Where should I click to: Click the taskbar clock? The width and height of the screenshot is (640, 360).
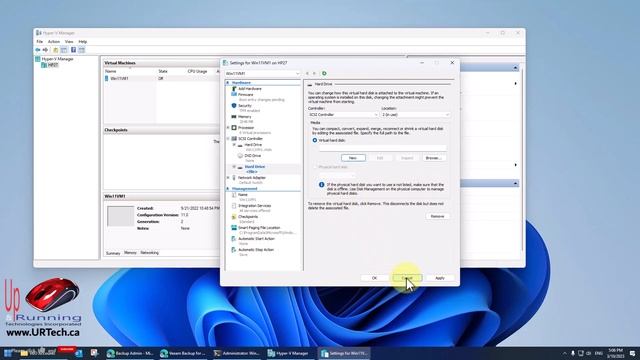616,353
